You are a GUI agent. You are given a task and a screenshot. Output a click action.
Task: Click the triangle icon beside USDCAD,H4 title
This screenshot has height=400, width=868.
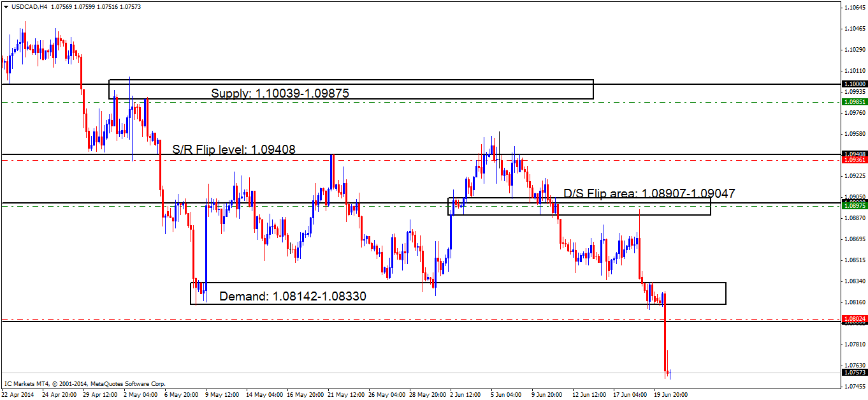pyautogui.click(x=5, y=6)
